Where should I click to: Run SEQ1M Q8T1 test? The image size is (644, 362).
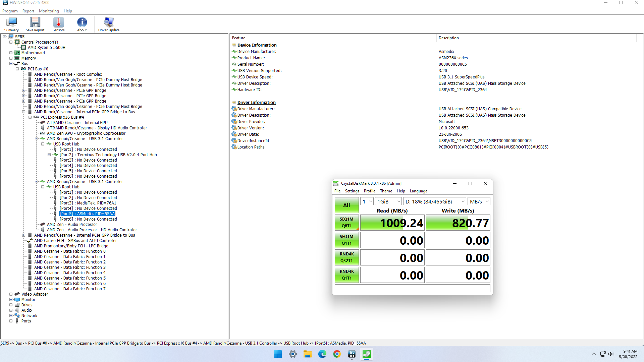pyautogui.click(x=346, y=223)
